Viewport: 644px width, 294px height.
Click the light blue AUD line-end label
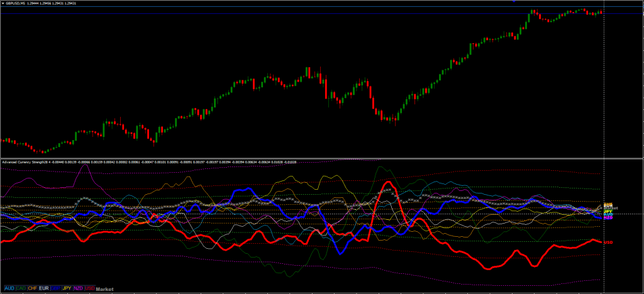608,214
